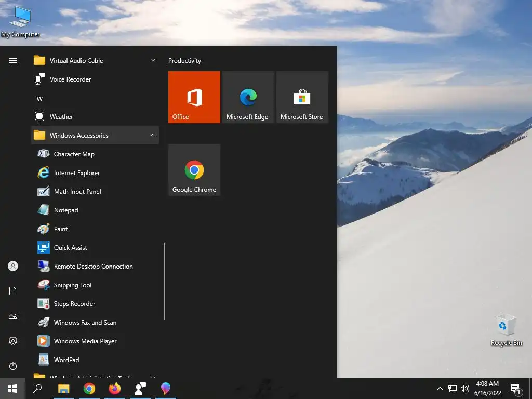532x399 pixels.
Task: Collapse the Windows Accessories folder
Action: [x=95, y=135]
